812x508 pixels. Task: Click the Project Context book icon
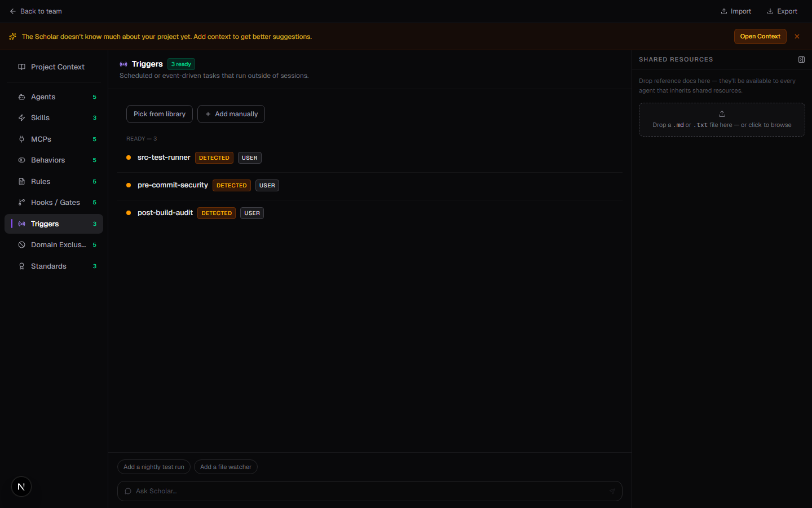tap(21, 67)
